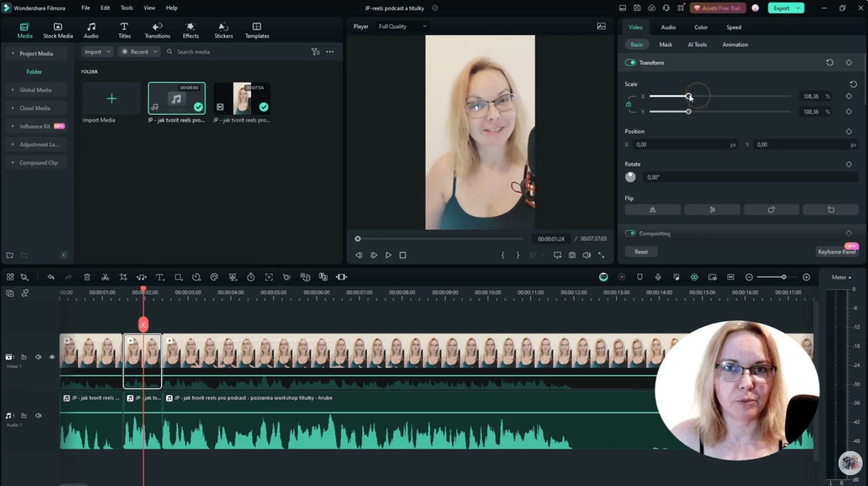868x486 pixels.
Task: Expand the Cloud Media section in the sidebar
Action: pos(34,107)
